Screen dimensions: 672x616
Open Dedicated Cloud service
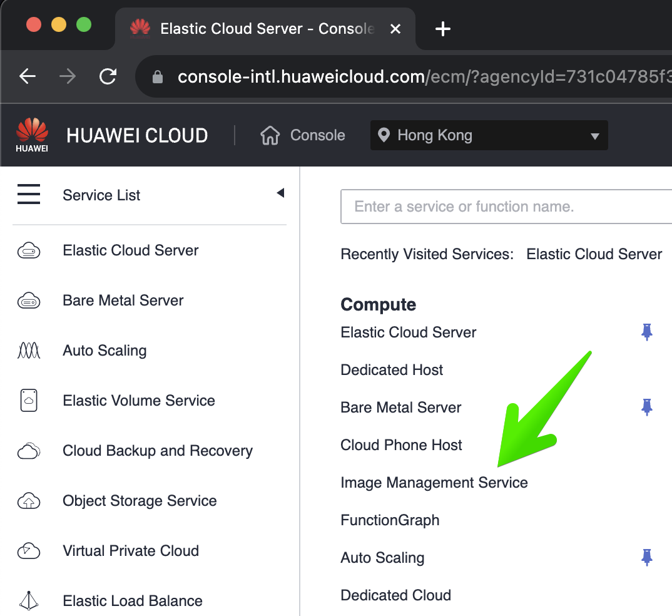(395, 595)
